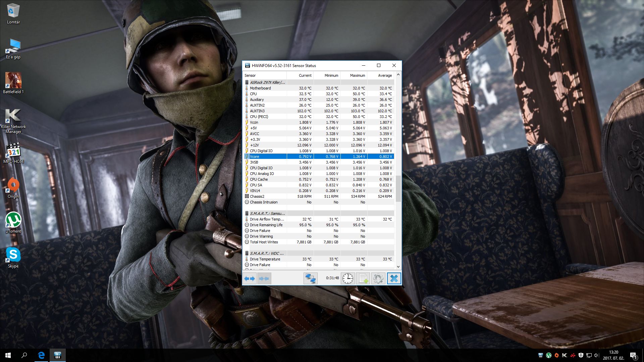
Task: Click the sensor list scroll-down arrow
Action: (398, 267)
